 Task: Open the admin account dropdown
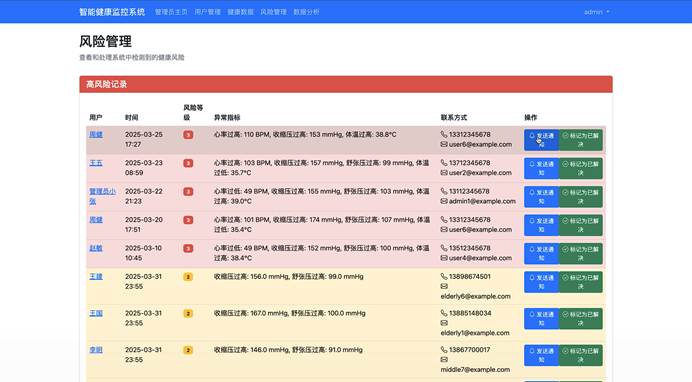click(596, 12)
